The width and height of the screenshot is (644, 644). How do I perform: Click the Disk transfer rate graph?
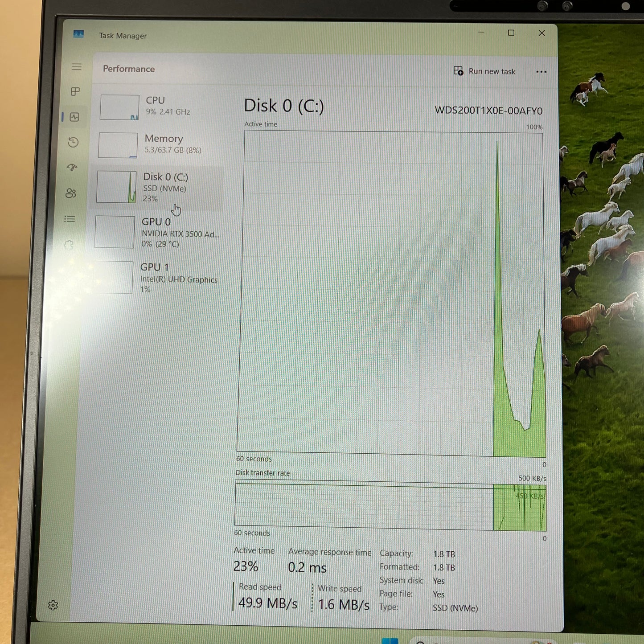pyautogui.click(x=390, y=504)
